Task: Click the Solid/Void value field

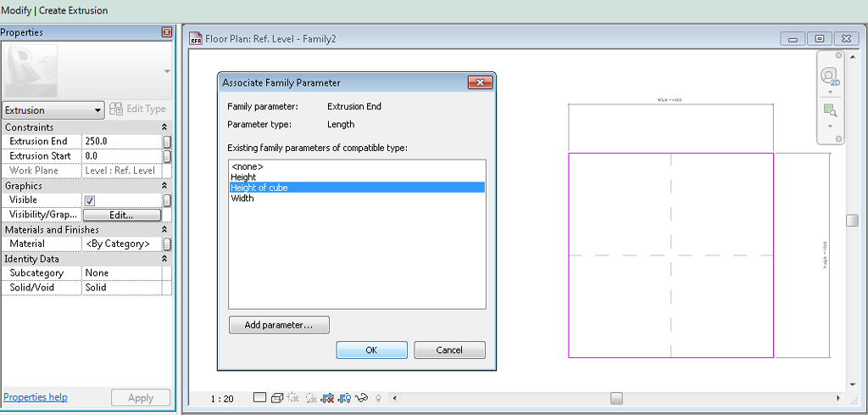Action: click(x=122, y=288)
